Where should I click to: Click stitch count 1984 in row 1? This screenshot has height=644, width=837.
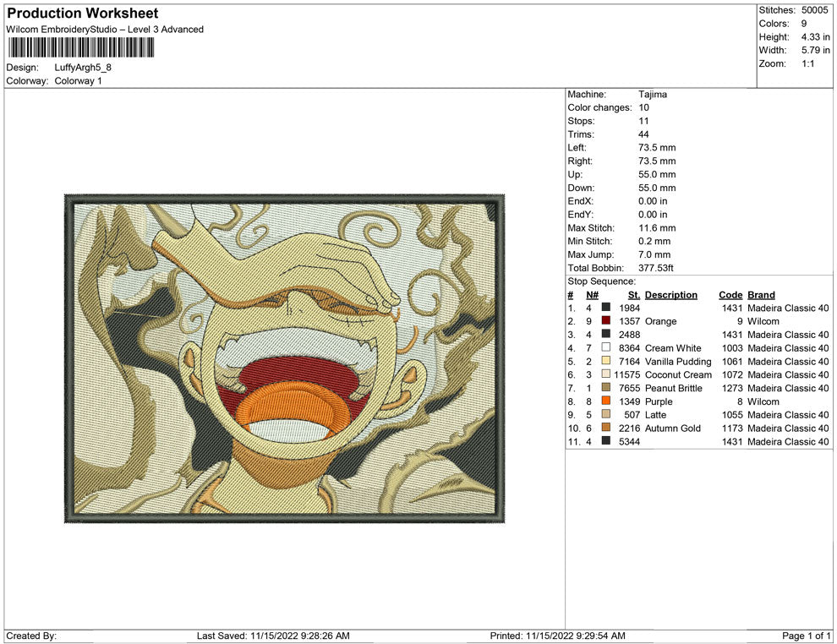629,308
